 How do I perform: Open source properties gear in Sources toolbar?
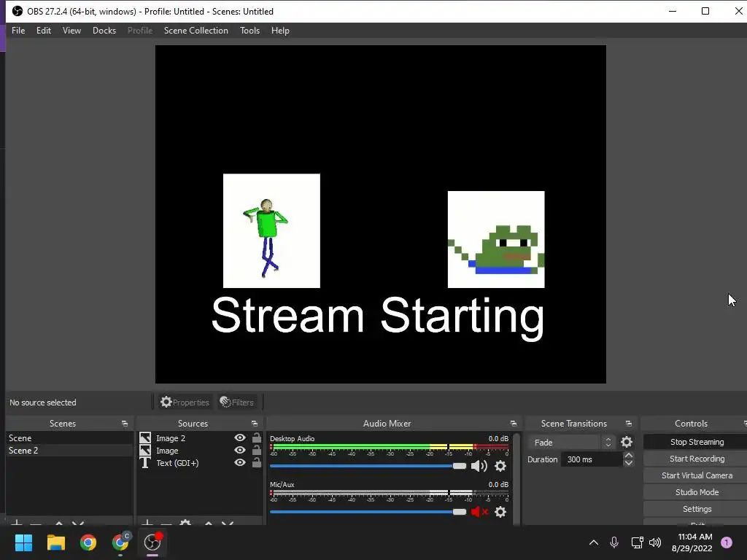[185, 523]
